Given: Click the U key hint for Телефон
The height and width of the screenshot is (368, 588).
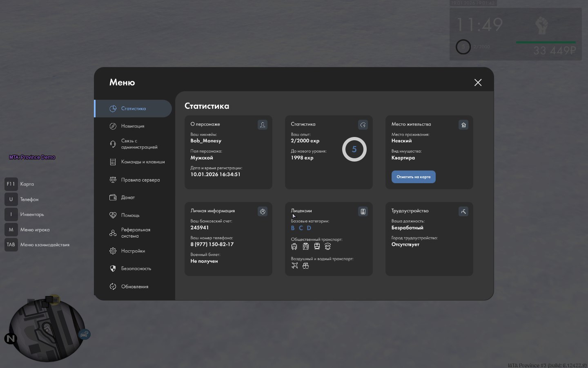Looking at the screenshot, I should click(x=11, y=199).
